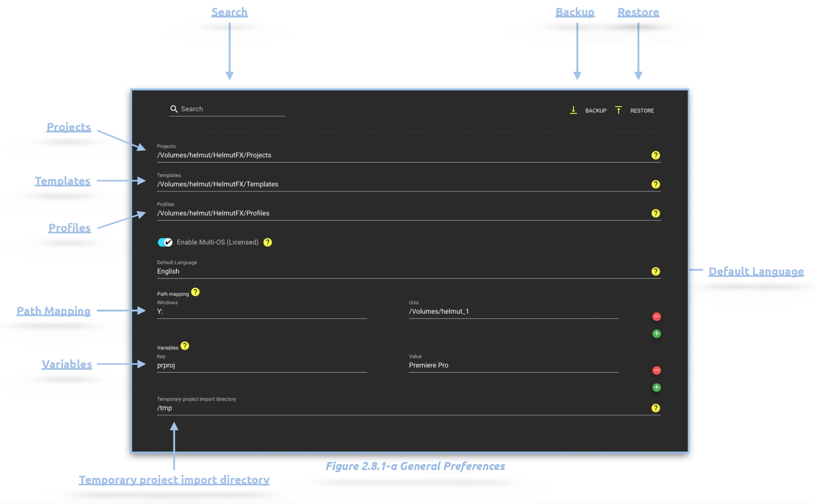Viewport: 815px width, 504px height.
Task: Add a new path mapping row
Action: click(656, 334)
